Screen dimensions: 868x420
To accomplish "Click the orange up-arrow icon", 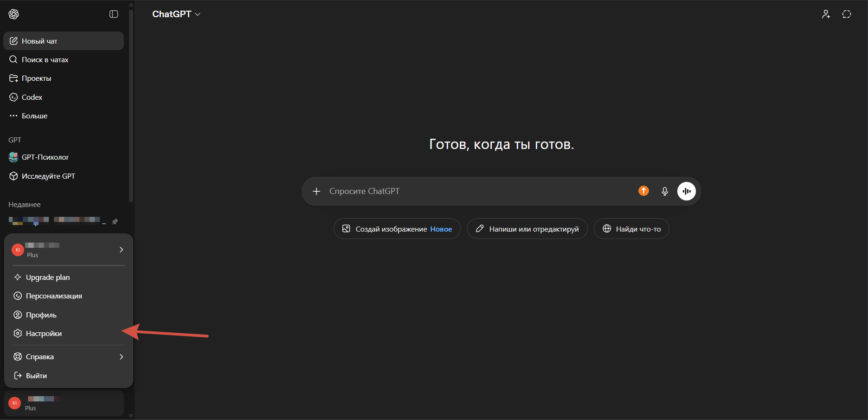I will click(x=643, y=191).
